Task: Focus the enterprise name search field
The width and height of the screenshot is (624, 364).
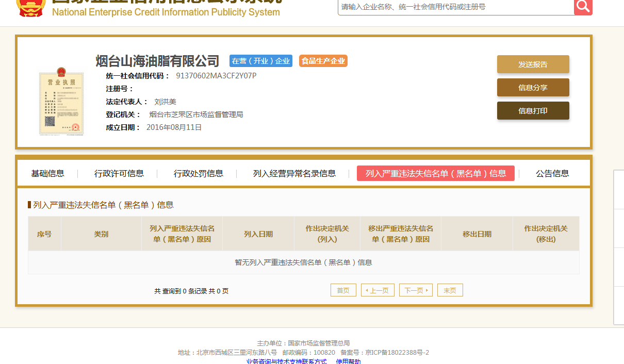Action: coord(456,7)
